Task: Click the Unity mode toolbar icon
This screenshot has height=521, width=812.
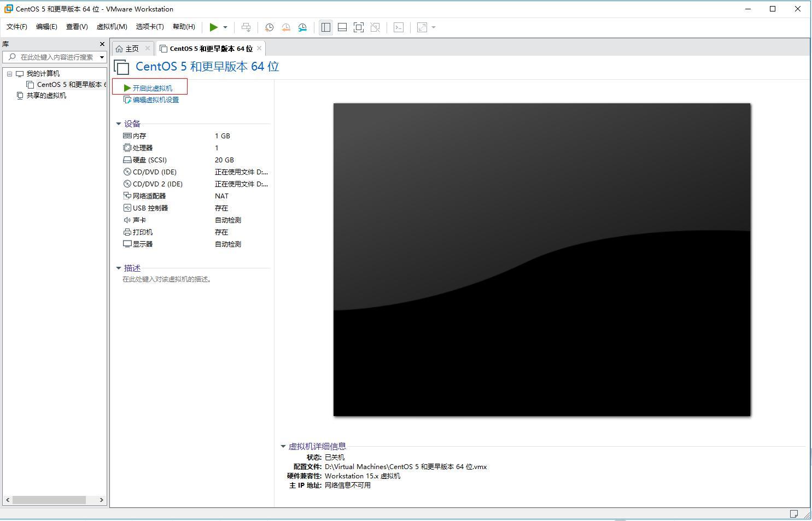Action: [375, 27]
